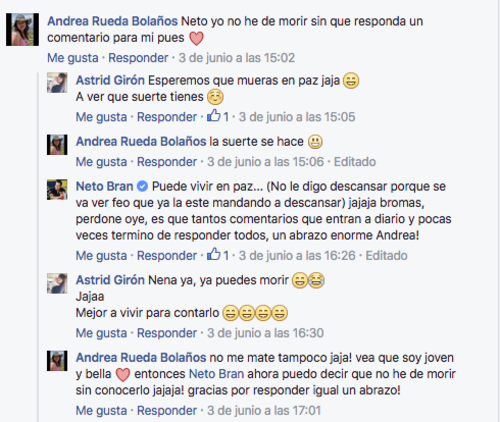Open the Astrid Girón name on the 16:30 comment
500x422 pixels.
(x=110, y=280)
